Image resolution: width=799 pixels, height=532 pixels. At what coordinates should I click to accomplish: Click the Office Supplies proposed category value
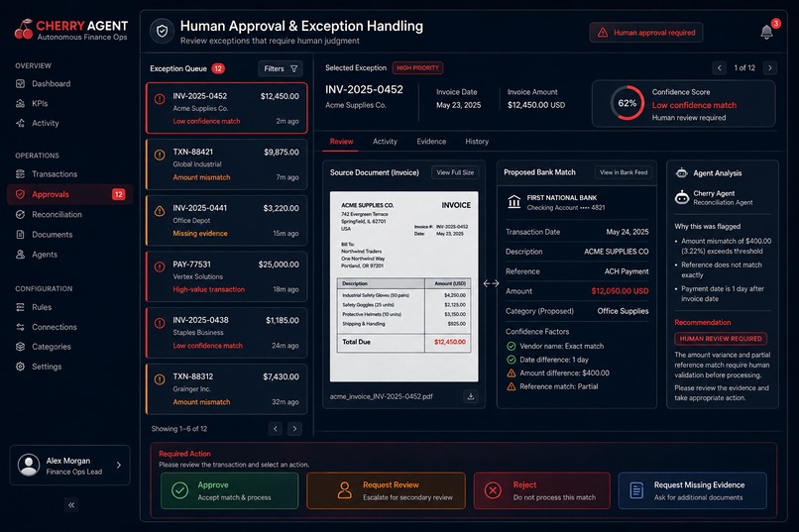(623, 311)
